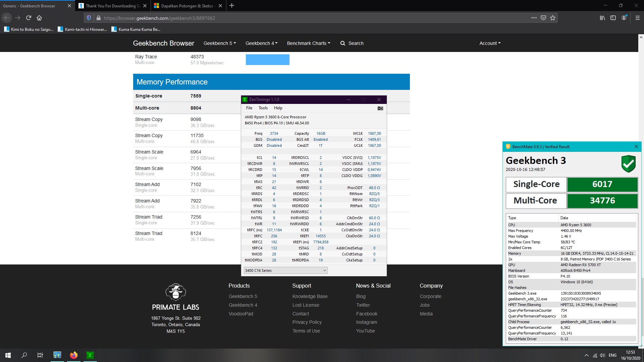The height and width of the screenshot is (362, 644).
Task: Open a new browser tab
Action: (x=232, y=6)
